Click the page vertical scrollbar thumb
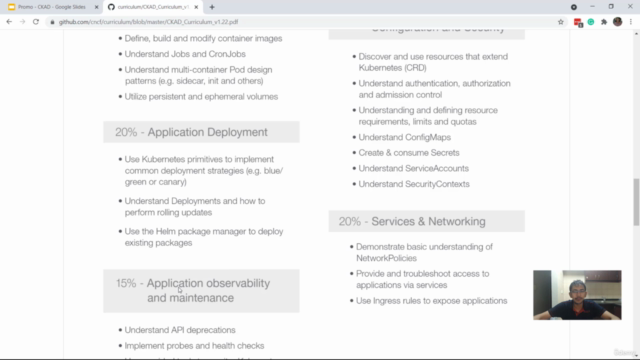The width and height of the screenshot is (640, 360). [636, 202]
